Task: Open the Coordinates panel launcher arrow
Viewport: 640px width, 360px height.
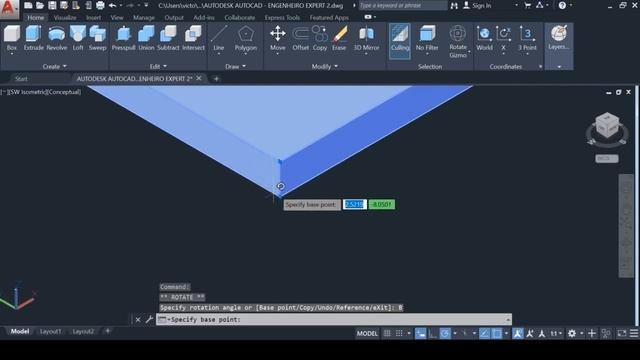Action: point(540,67)
